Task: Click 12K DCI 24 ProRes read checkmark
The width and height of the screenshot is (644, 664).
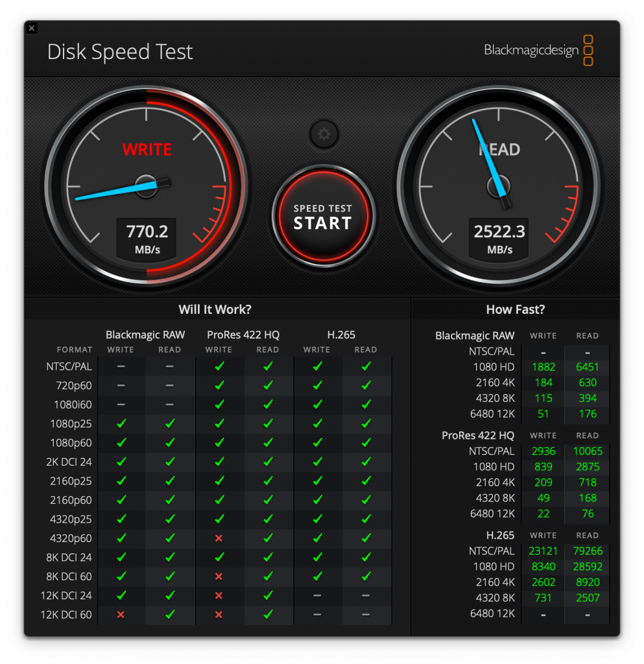Action: (268, 595)
